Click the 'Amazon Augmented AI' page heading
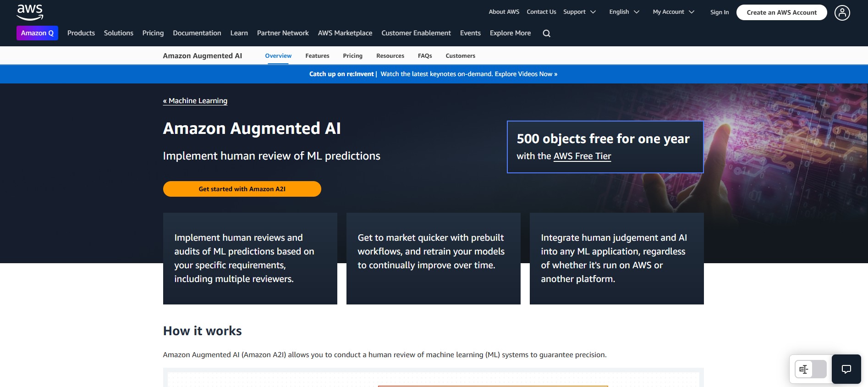Viewport: 868px width, 387px height. 252,128
